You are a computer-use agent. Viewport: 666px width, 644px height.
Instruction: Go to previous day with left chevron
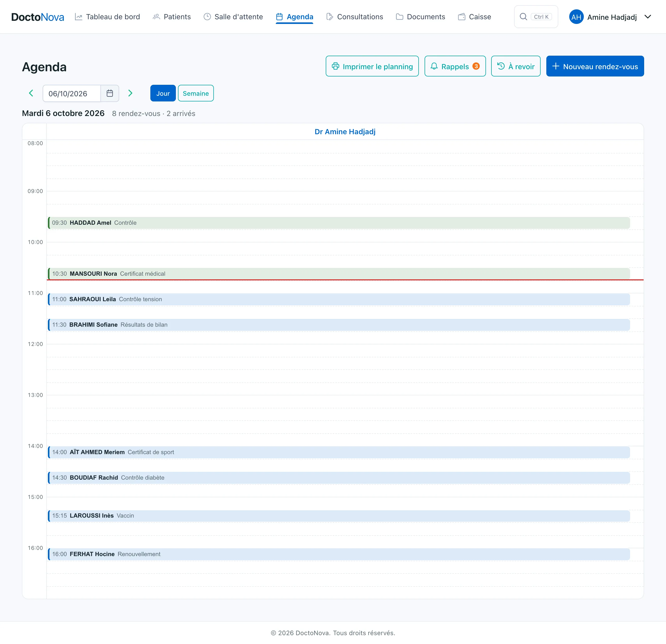(31, 93)
